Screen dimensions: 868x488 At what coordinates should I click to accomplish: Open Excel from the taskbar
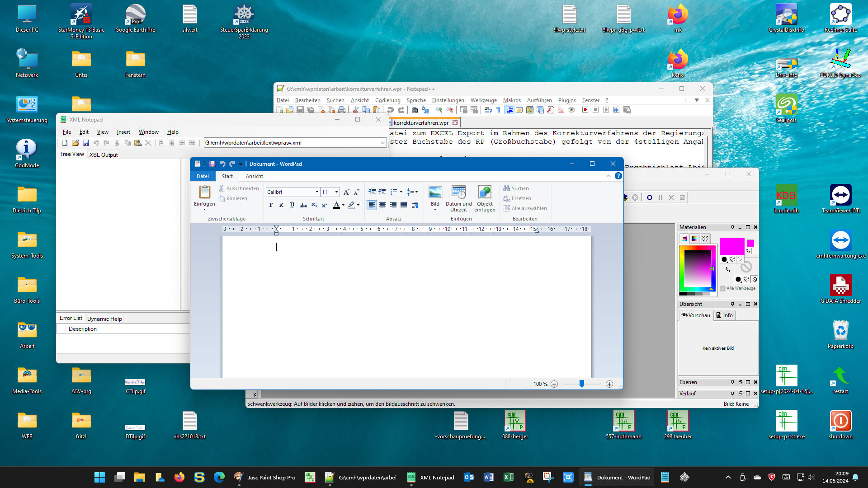click(508, 477)
